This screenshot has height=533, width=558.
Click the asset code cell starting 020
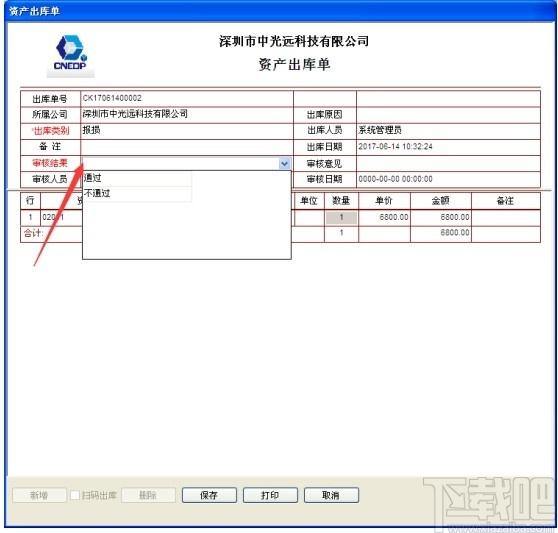click(x=62, y=217)
